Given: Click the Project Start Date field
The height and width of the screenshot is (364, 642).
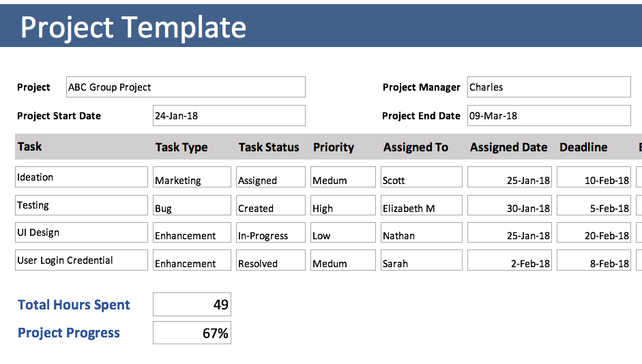Looking at the screenshot, I should [229, 116].
